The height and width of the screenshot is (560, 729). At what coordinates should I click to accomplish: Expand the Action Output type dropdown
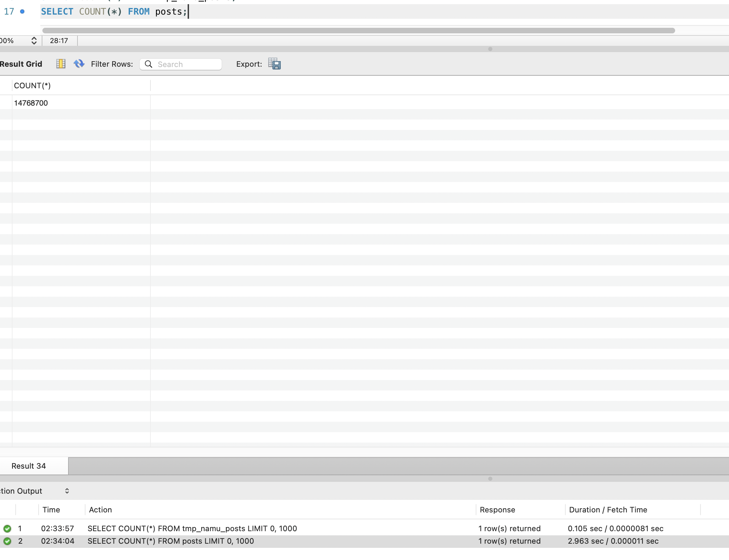67,491
